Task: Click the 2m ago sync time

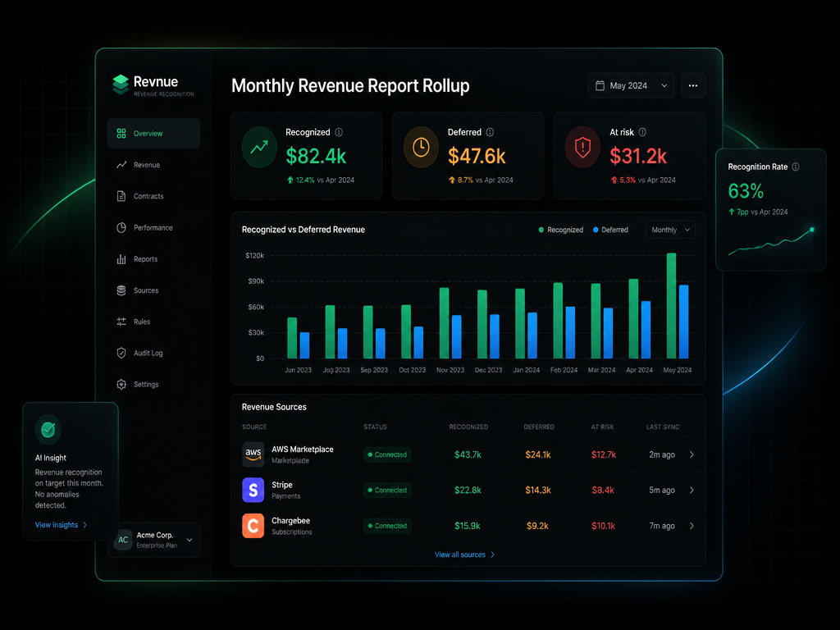Action: point(662,454)
